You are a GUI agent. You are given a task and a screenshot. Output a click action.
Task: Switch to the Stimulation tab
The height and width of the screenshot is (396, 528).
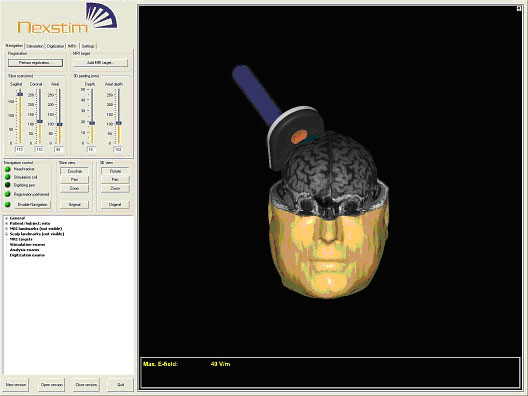click(x=35, y=46)
